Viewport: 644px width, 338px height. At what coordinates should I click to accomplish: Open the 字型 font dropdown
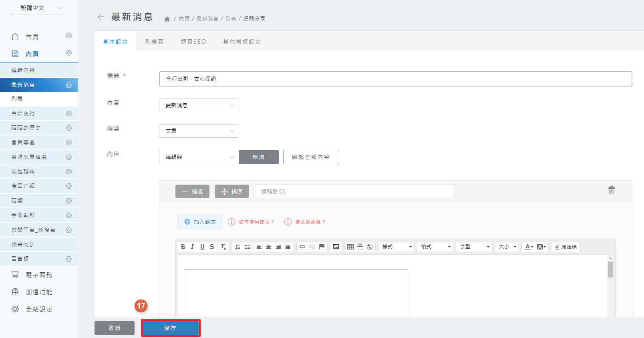point(474,247)
